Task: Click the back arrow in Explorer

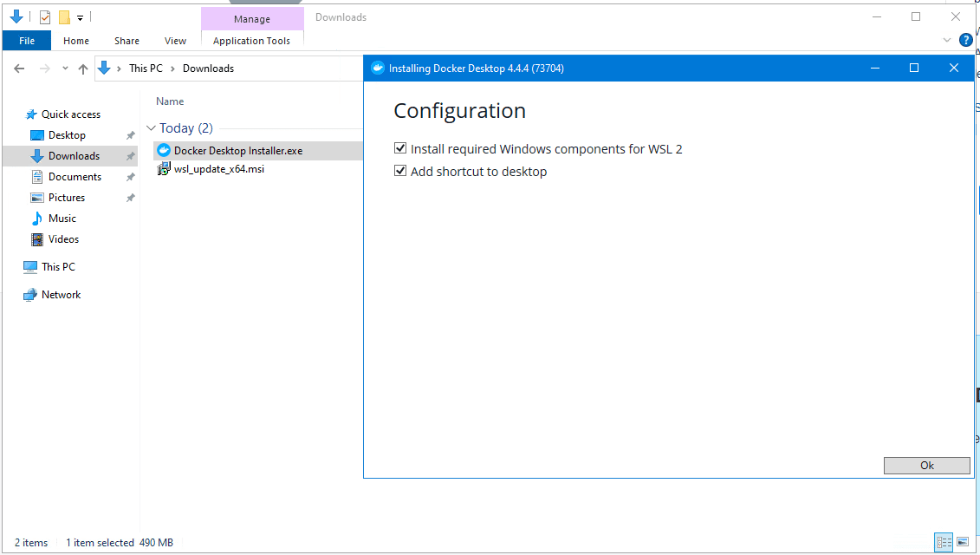Action: (19, 69)
